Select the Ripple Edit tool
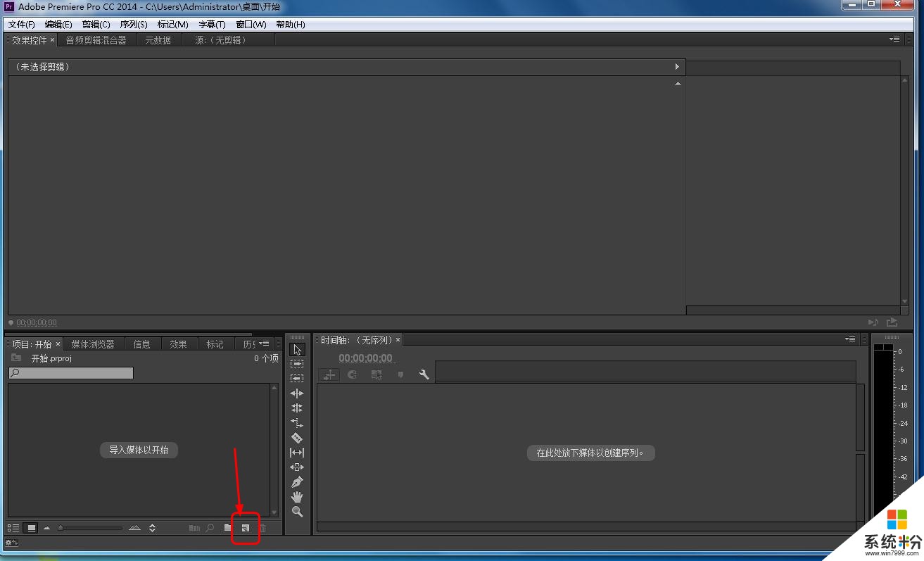The height and width of the screenshot is (561, 924). (x=297, y=393)
